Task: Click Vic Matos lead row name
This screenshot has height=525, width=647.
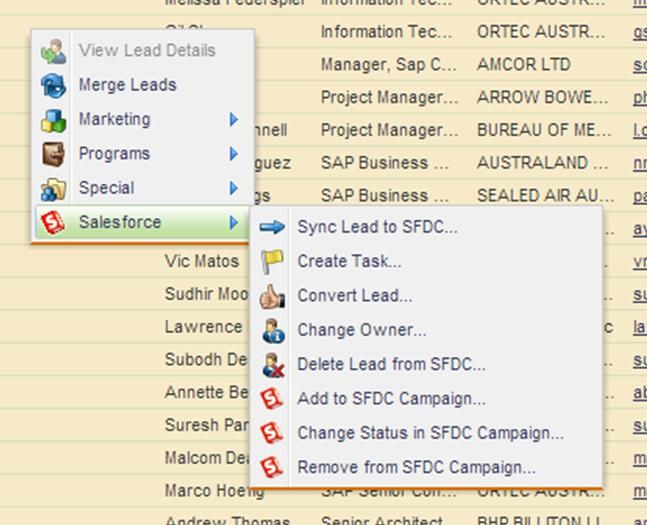Action: (x=202, y=261)
